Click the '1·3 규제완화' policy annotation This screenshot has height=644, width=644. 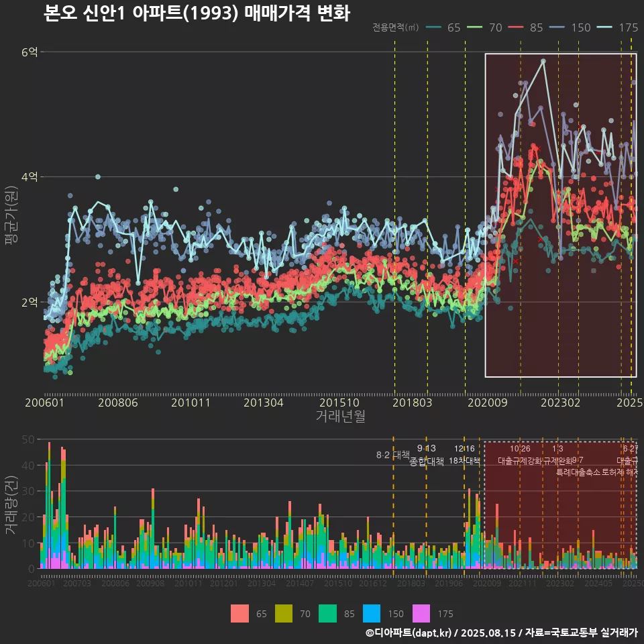557,455
